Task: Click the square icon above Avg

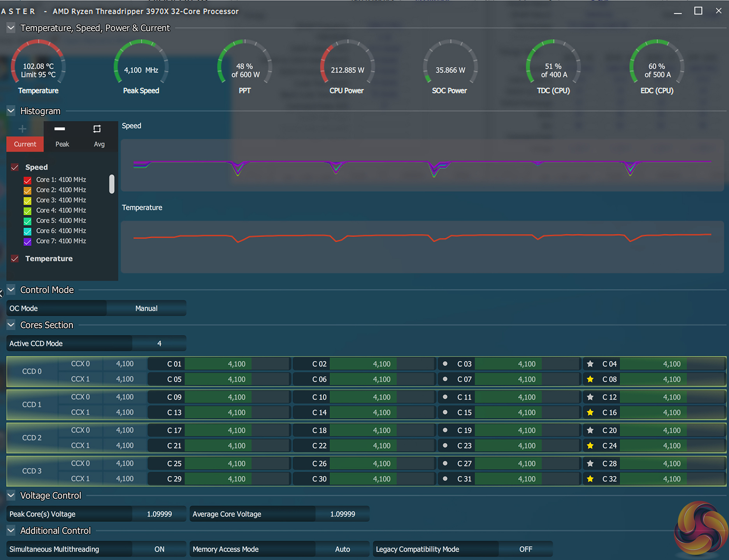Action: (x=97, y=129)
